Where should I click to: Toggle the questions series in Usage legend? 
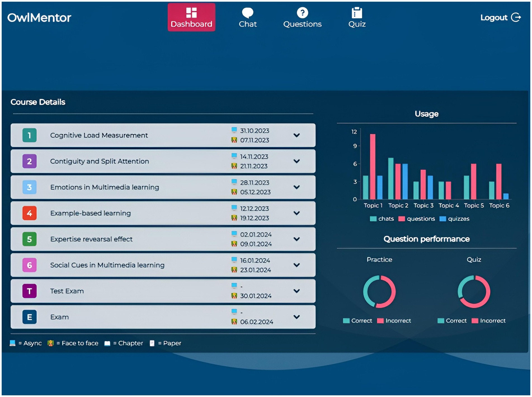417,219
